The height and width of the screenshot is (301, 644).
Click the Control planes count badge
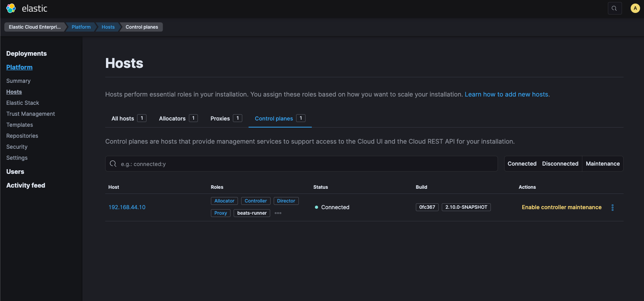point(301,118)
